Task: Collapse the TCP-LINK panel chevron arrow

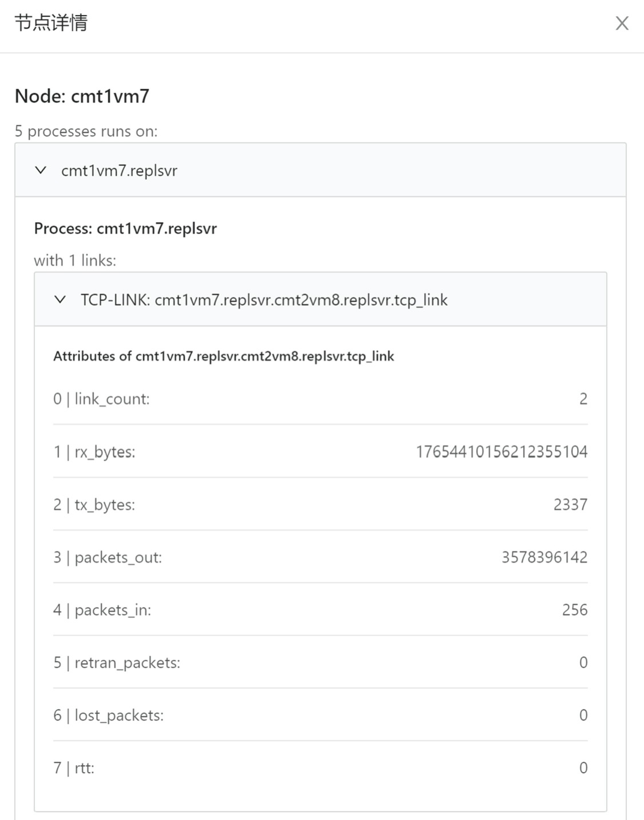Action: pyautogui.click(x=60, y=299)
